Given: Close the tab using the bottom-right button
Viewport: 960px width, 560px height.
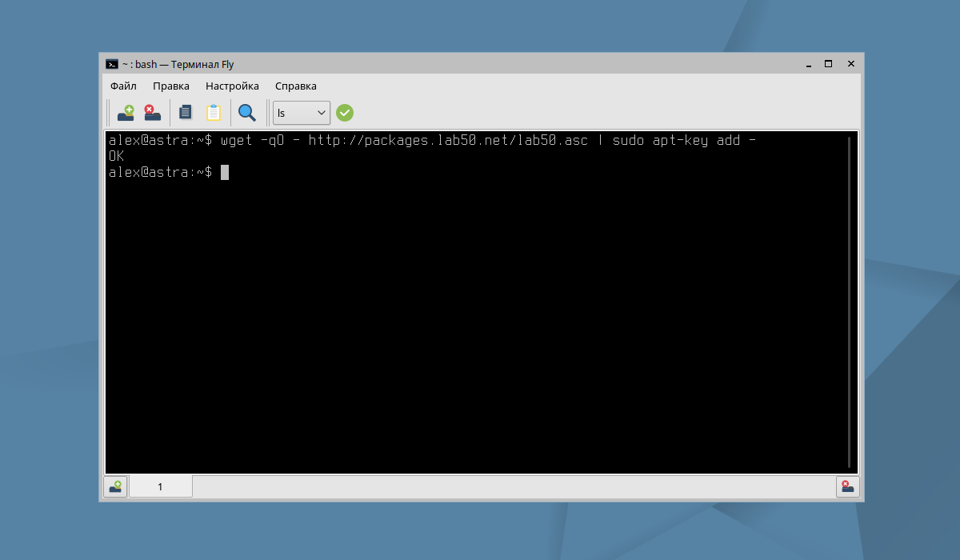Looking at the screenshot, I should click(847, 486).
